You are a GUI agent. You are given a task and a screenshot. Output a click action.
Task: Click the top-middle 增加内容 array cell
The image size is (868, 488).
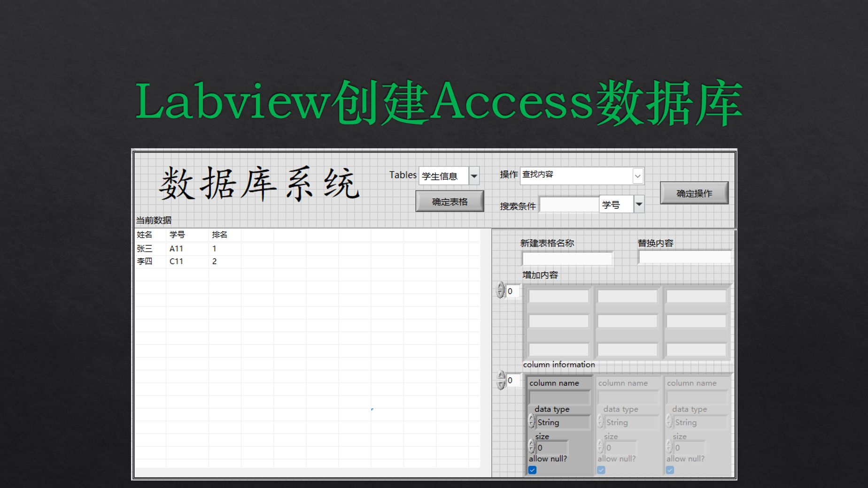point(628,296)
